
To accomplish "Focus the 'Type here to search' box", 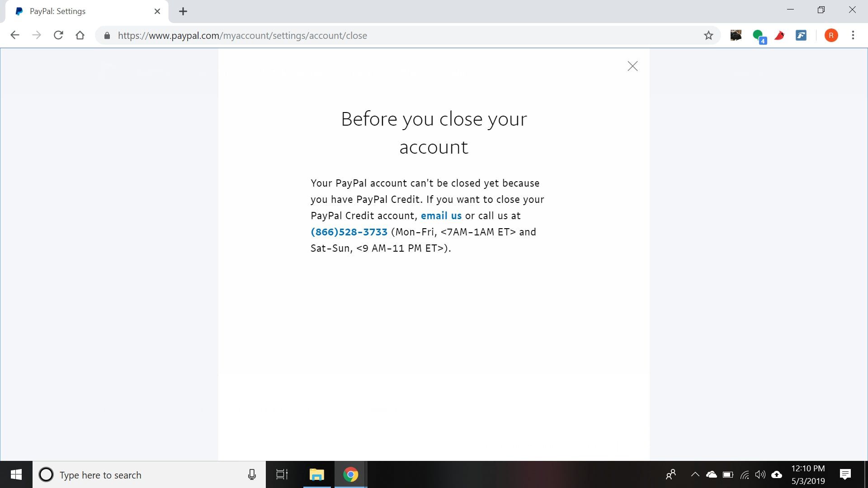I will pyautogui.click(x=149, y=474).
